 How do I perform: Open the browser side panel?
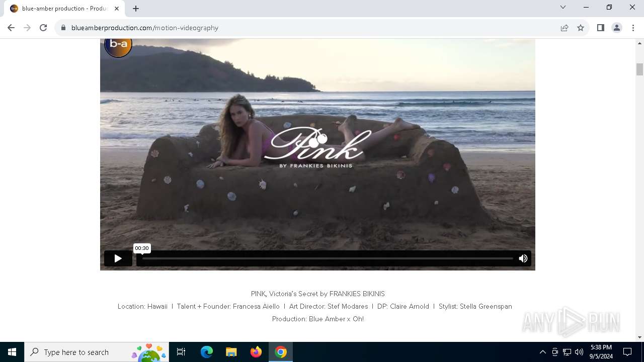tap(600, 28)
